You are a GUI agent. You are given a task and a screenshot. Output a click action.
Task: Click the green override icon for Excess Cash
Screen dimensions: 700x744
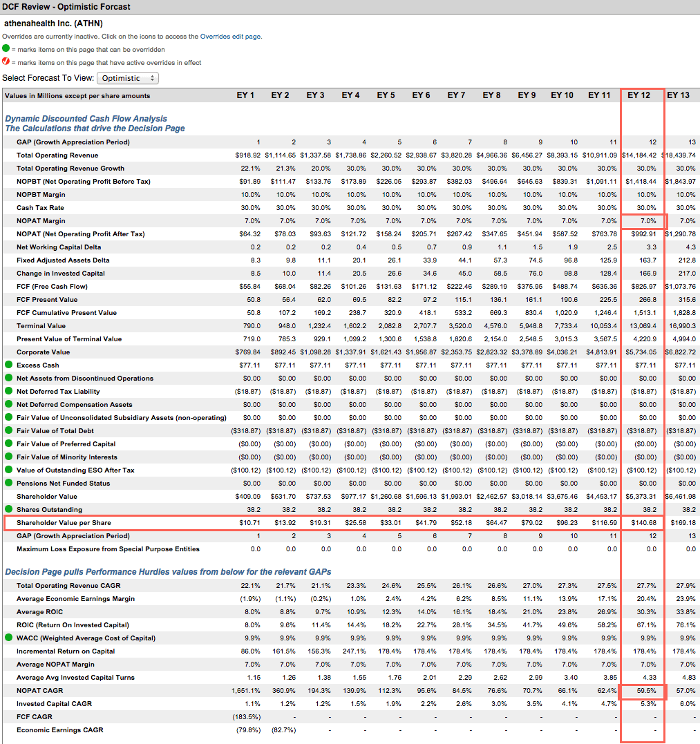point(8,365)
